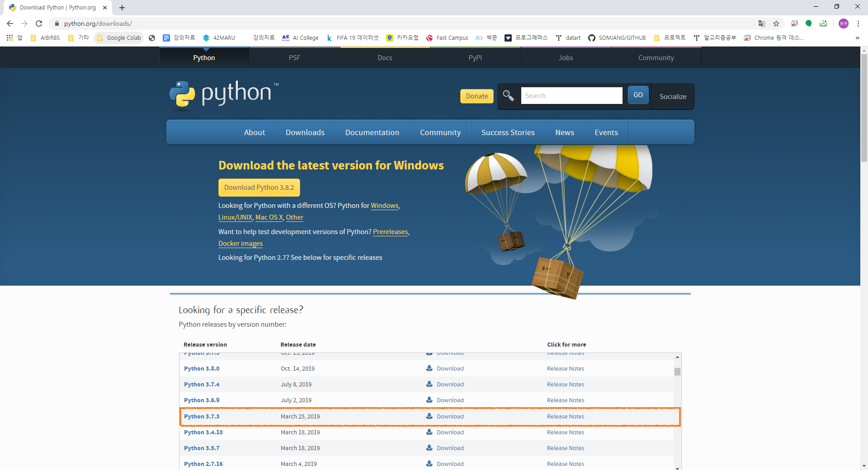Open the Documentation navigation menu

pos(372,132)
